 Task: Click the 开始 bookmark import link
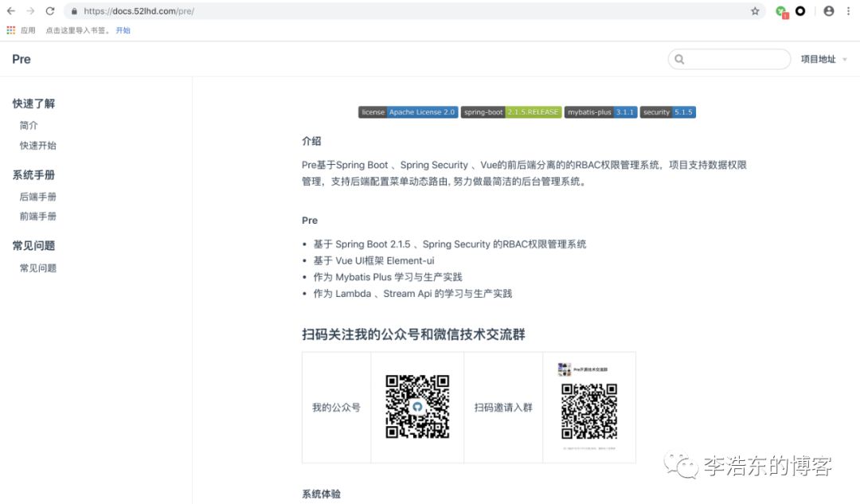pyautogui.click(x=123, y=30)
